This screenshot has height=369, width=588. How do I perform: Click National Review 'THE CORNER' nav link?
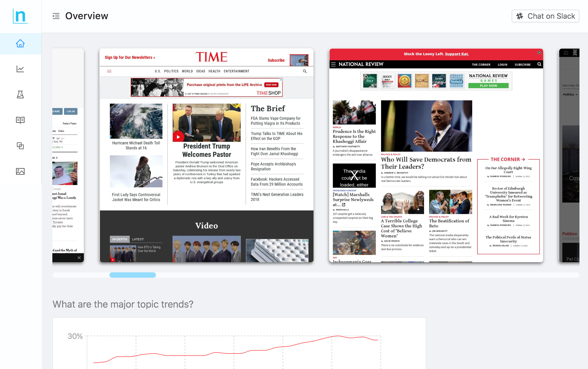coord(481,65)
